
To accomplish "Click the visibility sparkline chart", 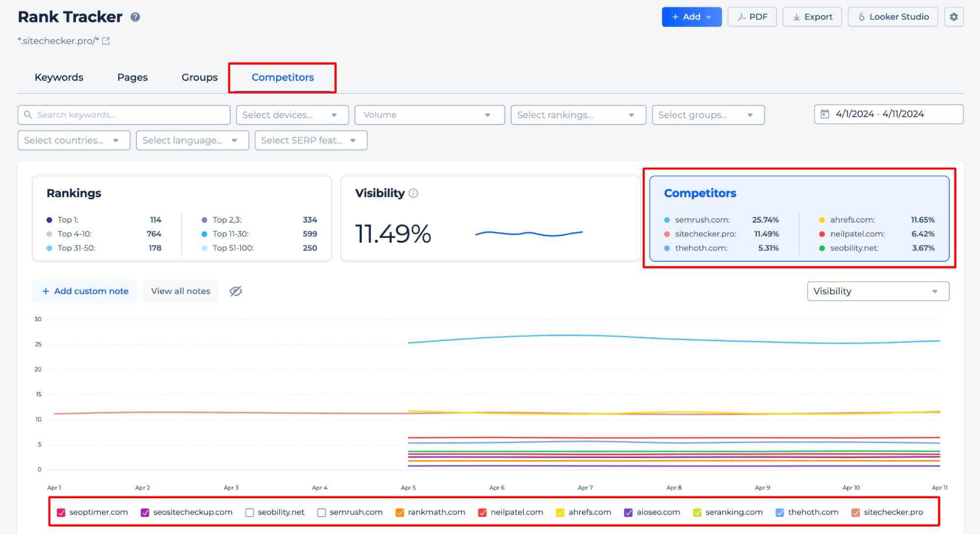I will point(529,234).
